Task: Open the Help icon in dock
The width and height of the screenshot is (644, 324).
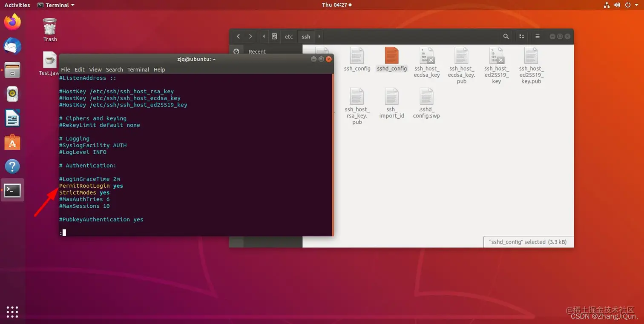Action: point(12,166)
